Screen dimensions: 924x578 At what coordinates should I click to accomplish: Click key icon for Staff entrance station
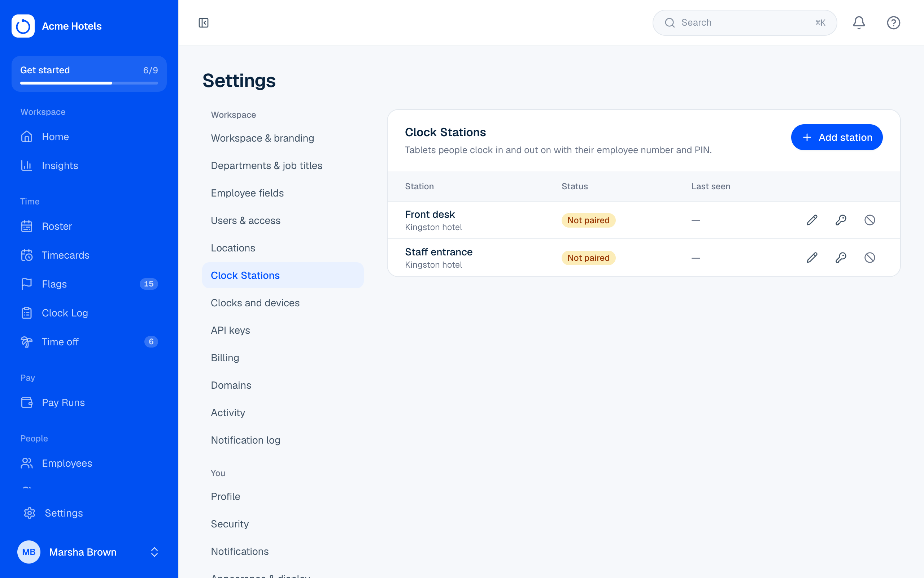point(841,258)
